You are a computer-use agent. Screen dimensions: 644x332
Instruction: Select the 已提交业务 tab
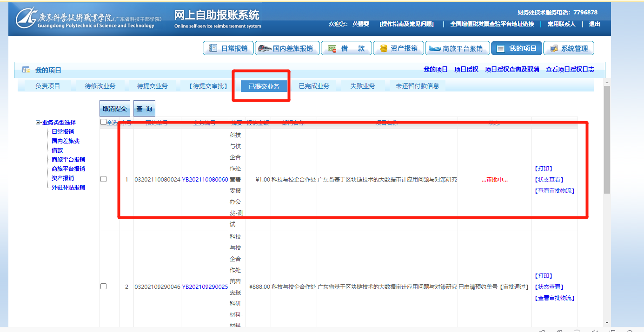264,86
